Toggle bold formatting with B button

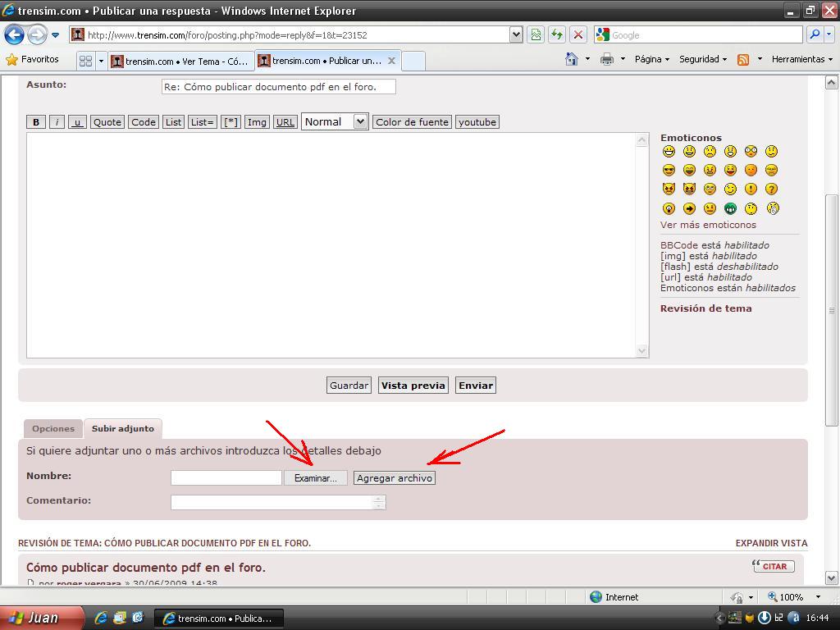tap(36, 122)
